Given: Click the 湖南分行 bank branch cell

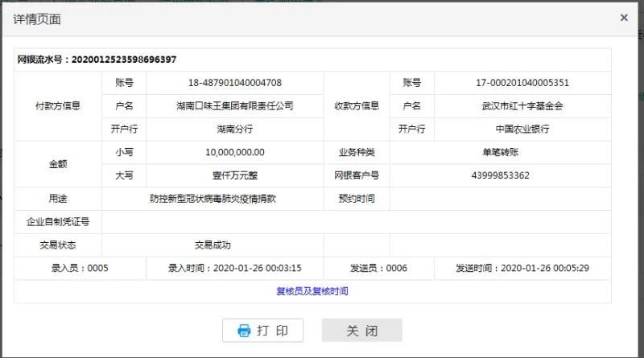Looking at the screenshot, I should (x=234, y=129).
